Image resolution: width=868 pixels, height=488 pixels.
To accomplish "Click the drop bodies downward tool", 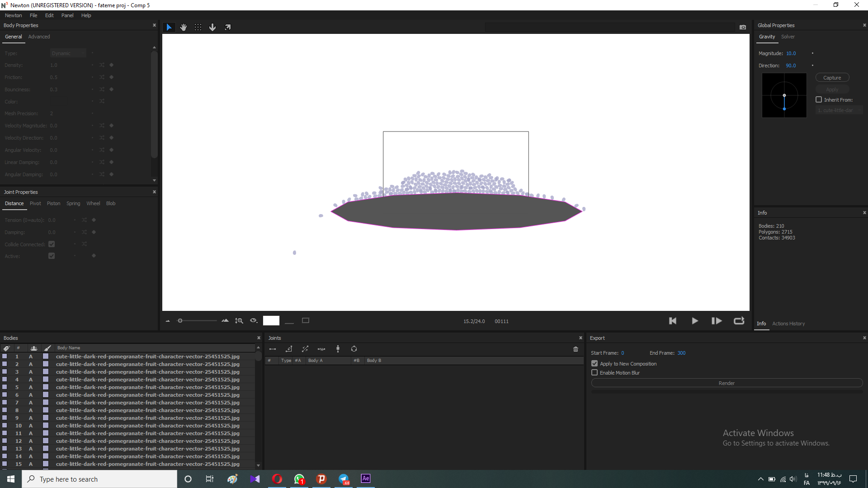I will click(x=212, y=27).
